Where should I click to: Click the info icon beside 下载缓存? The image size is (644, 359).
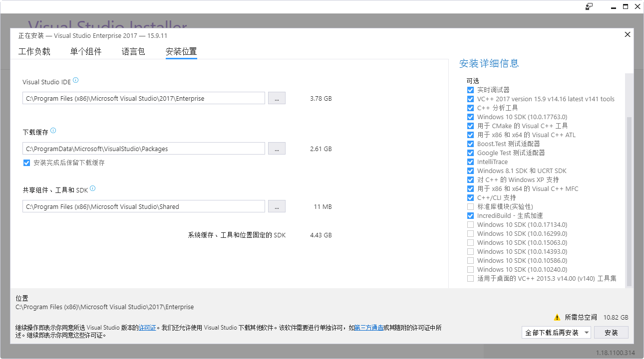[53, 131]
